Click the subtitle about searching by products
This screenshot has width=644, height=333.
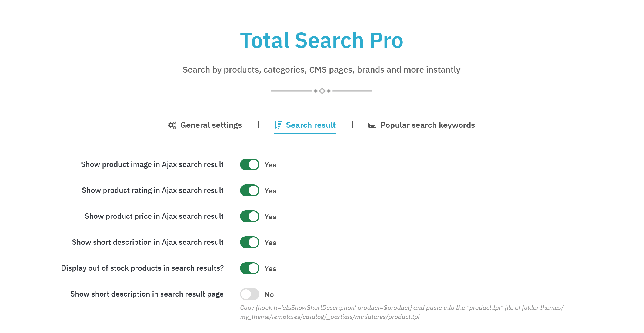[x=322, y=70]
